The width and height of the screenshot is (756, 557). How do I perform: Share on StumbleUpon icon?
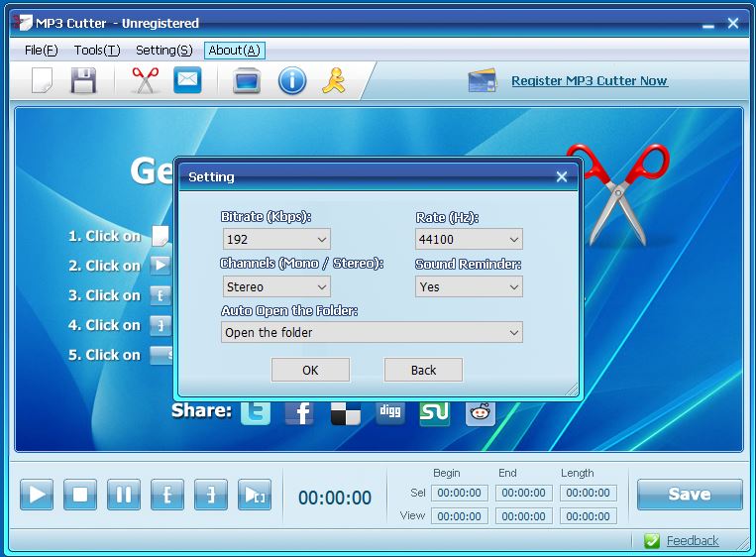point(434,413)
